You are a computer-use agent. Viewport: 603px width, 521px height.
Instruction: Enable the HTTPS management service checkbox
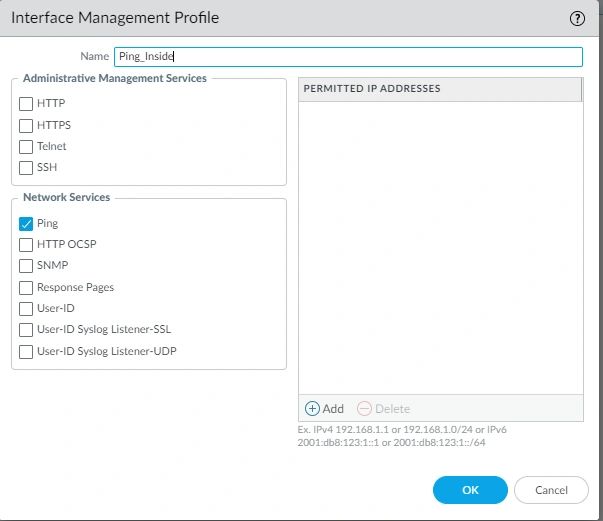[x=27, y=125]
